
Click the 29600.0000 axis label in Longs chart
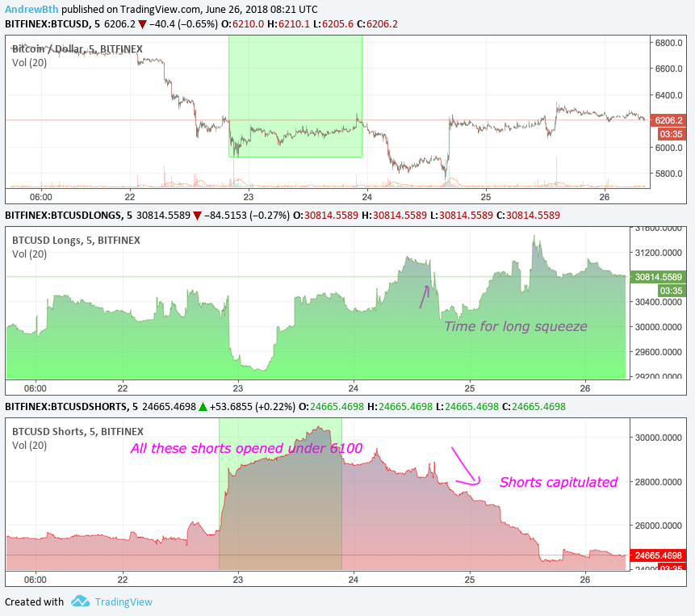click(x=658, y=352)
